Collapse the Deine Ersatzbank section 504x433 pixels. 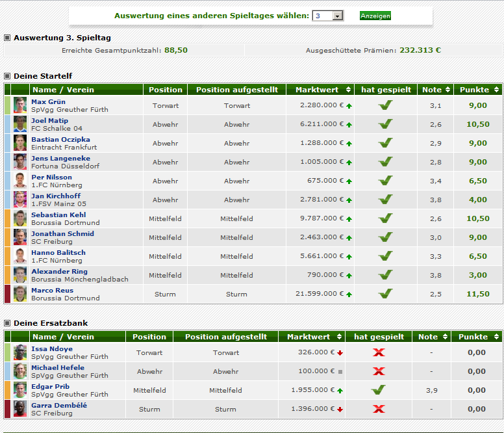[7, 323]
